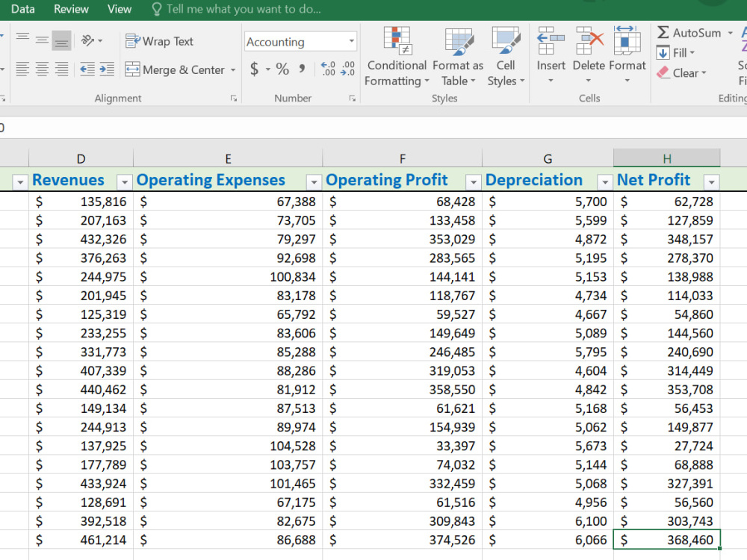
Task: Click the AutoSum button
Action: 689,33
